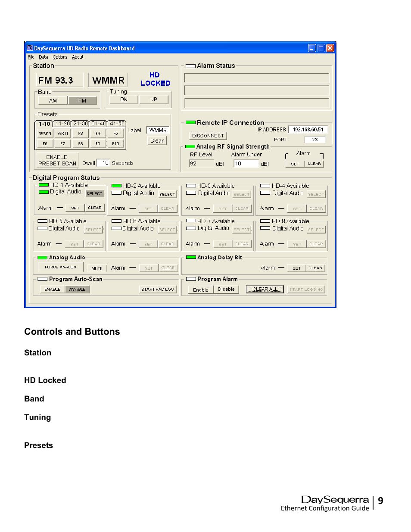411x532 pixels.
Task: Click the first Alarm Status field
Action: point(257,78)
